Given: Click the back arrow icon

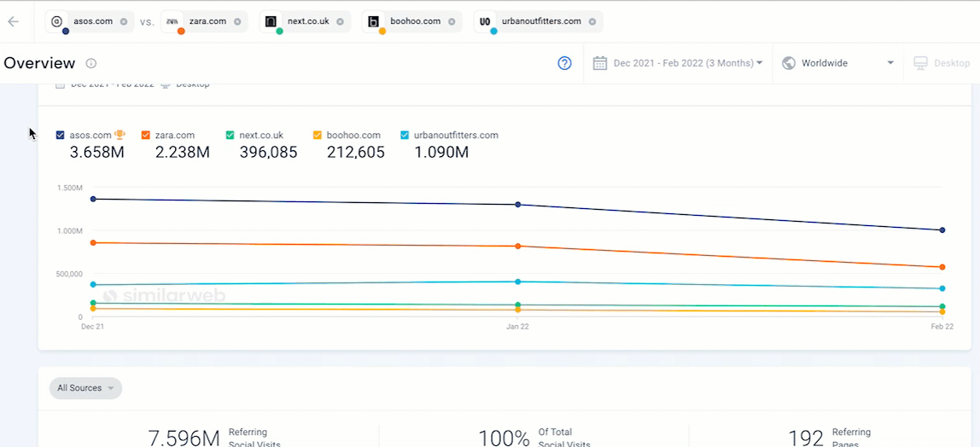Looking at the screenshot, I should (x=13, y=21).
